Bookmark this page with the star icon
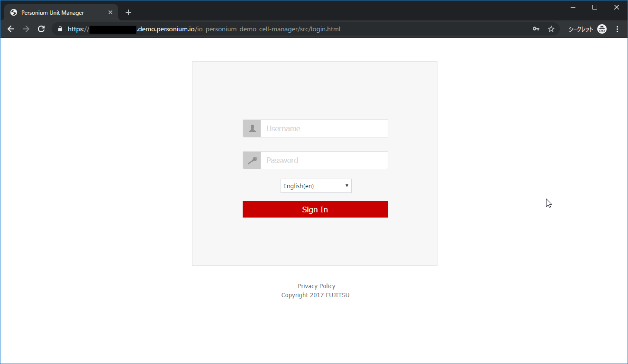This screenshot has width=628, height=364. [551, 29]
